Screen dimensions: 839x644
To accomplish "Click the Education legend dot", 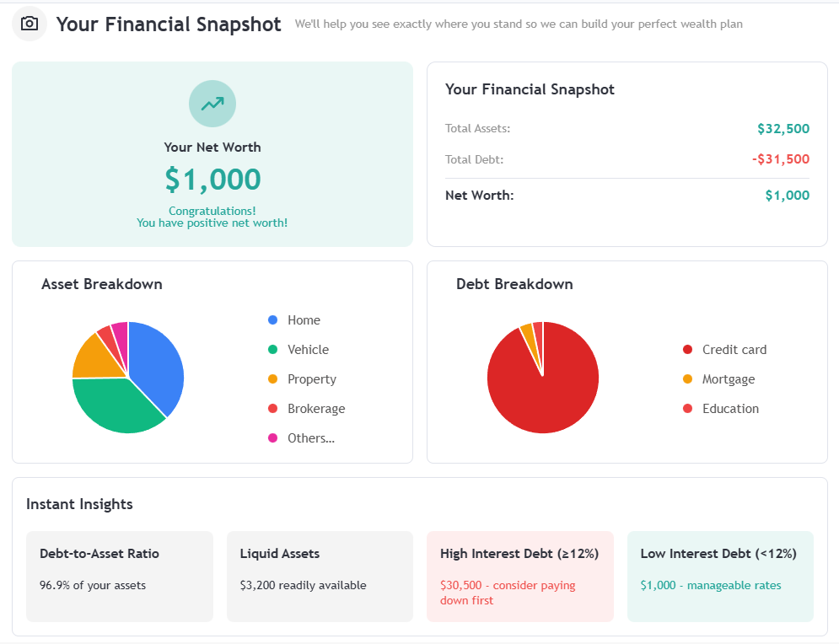I will 687,409.
